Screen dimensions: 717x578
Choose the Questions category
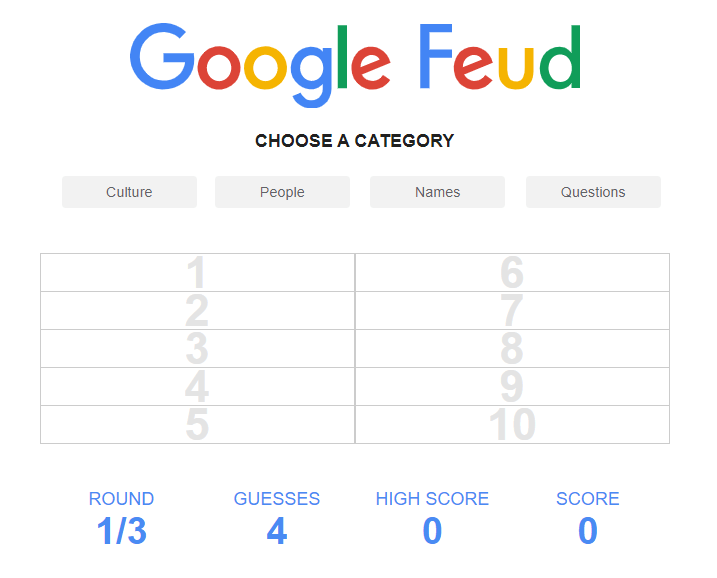pyautogui.click(x=593, y=192)
